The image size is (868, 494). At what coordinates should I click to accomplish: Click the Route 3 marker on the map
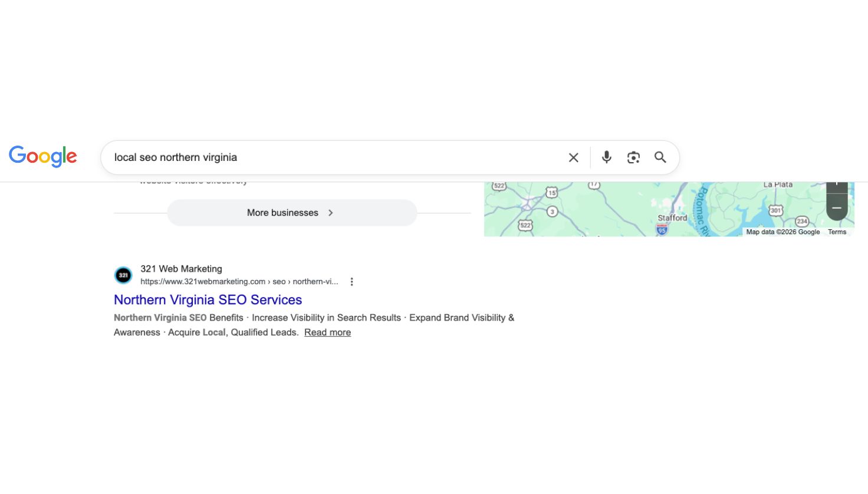pos(552,212)
